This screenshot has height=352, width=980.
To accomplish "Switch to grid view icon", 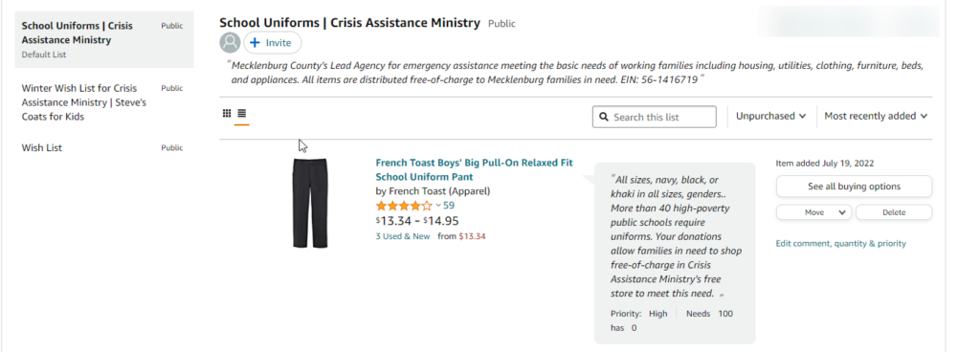I will pos(227,114).
